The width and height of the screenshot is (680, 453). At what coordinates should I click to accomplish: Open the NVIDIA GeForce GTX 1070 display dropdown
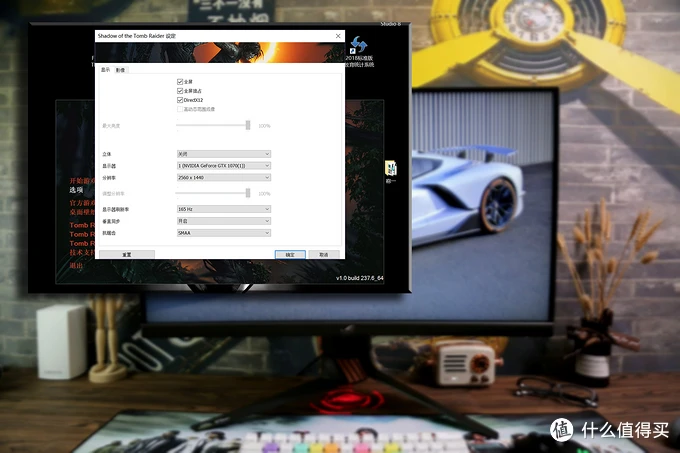(224, 166)
